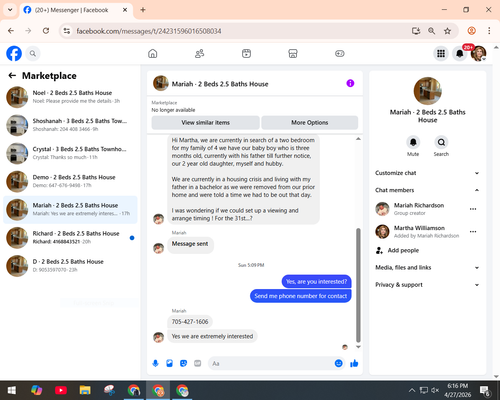This screenshot has width=500, height=400.
Task: Open Shoshanah 3 Beds Townhouse chat
Action: 70,125
